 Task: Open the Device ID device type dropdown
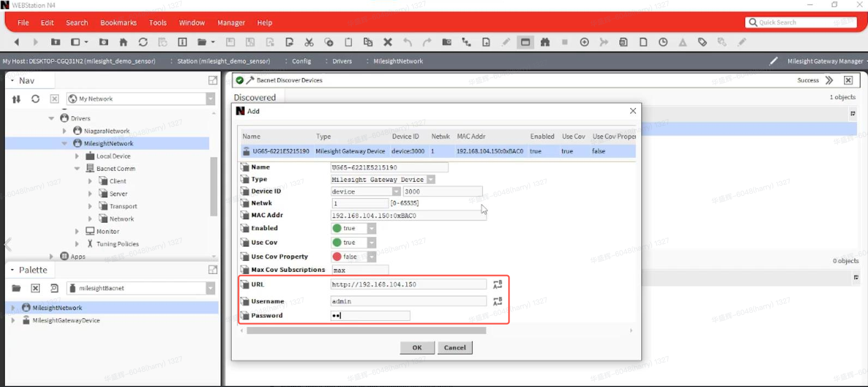397,192
